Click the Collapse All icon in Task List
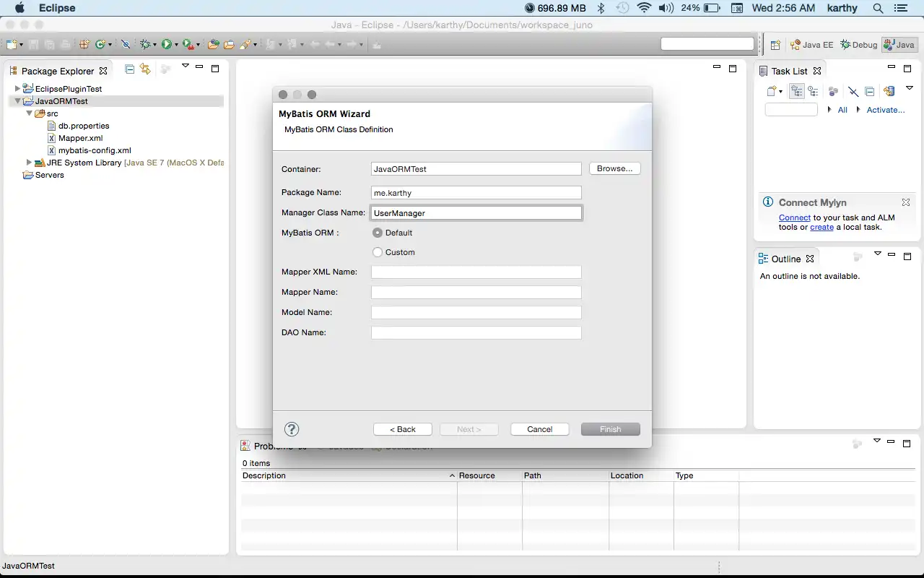The height and width of the screenshot is (578, 924). [x=869, y=91]
